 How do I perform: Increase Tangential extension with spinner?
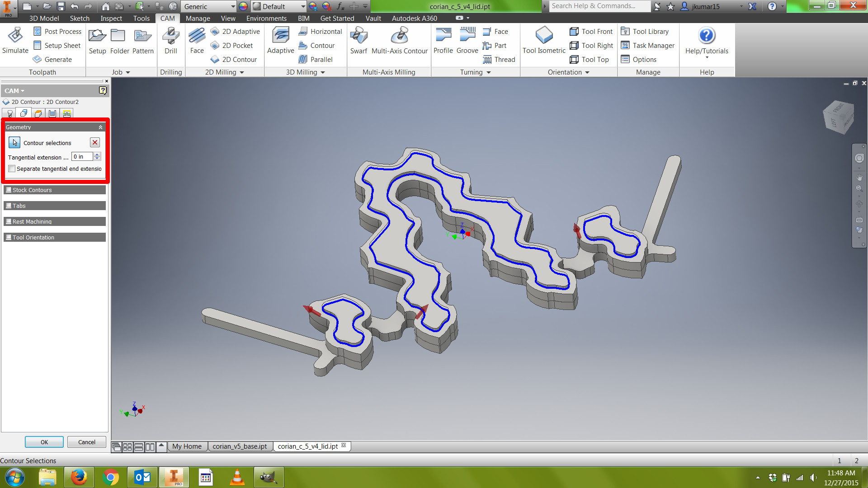click(97, 155)
